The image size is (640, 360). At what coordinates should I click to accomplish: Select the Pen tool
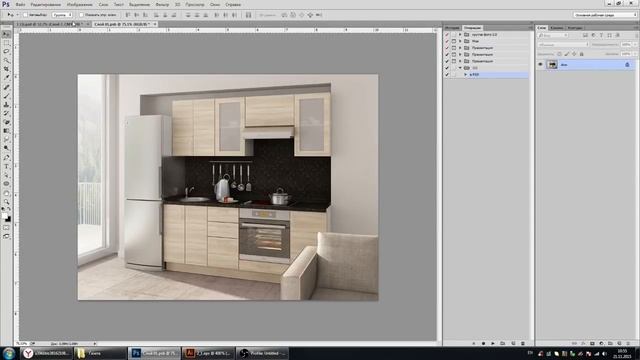click(6, 158)
